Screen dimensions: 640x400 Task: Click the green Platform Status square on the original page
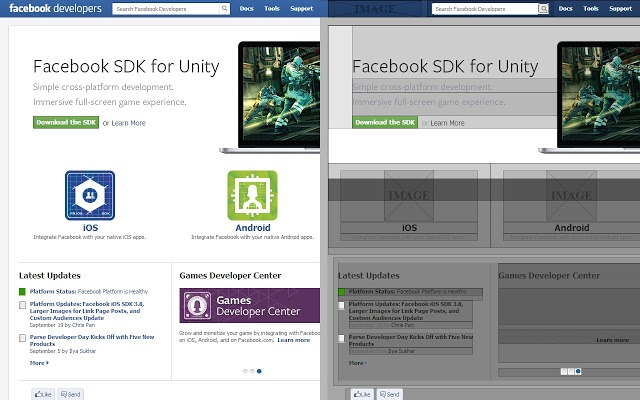pos(22,291)
